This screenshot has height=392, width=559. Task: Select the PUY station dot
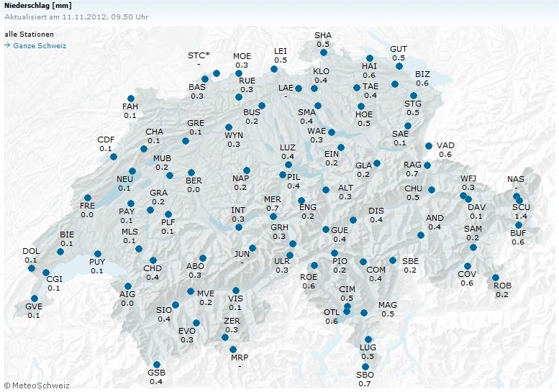point(98,254)
